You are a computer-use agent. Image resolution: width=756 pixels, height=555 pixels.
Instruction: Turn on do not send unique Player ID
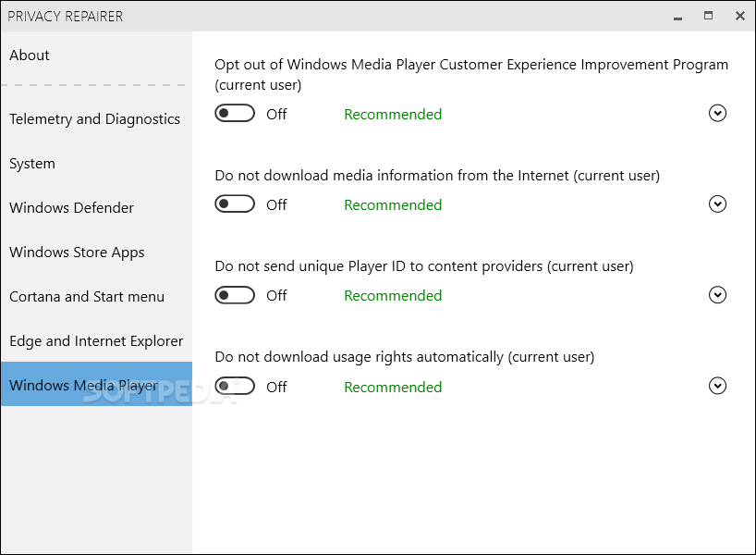pos(235,295)
